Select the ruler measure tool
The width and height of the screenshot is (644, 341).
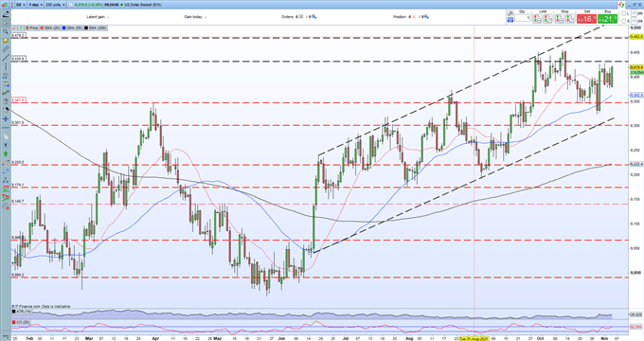[6, 49]
